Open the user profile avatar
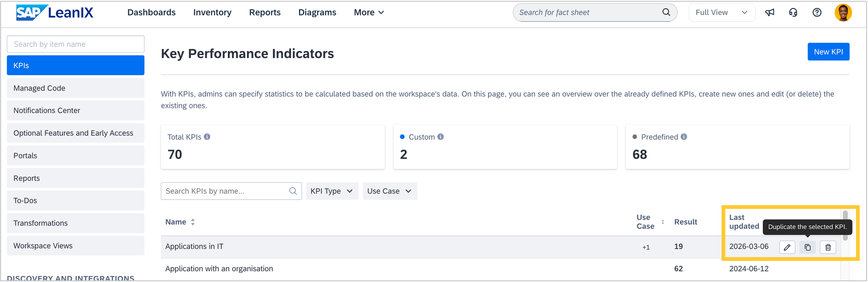The width and height of the screenshot is (868, 282). coord(843,13)
